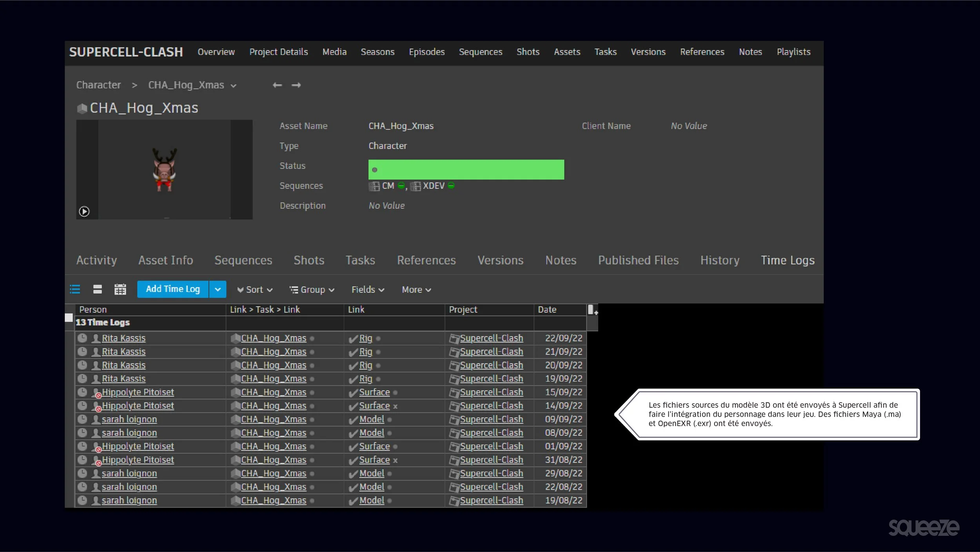Open the Add Time Log dropdown arrow
Viewport: 980px width, 552px height.
[218, 290]
